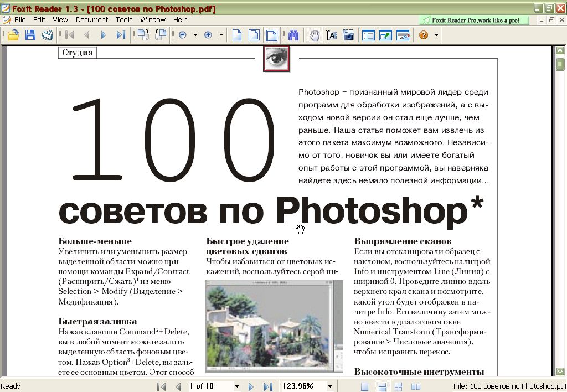Rotate the page view clockwise in the toolbar

143,35
